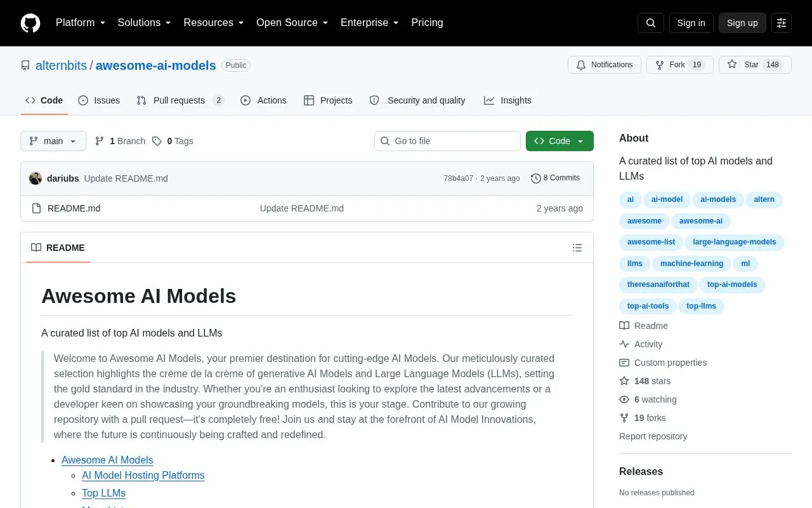Click the README.md file icon
The image size is (812, 508).
point(36,208)
